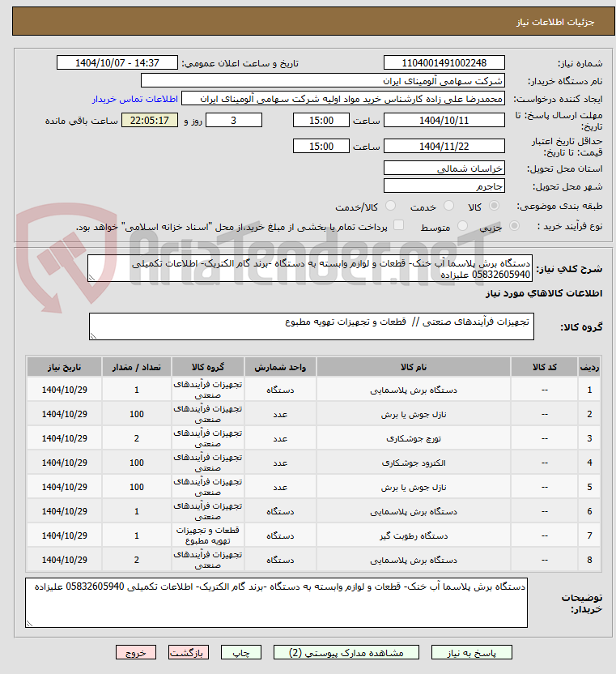Click the city field جاجرم
Viewport: 616px width, 674px height.
(444, 186)
